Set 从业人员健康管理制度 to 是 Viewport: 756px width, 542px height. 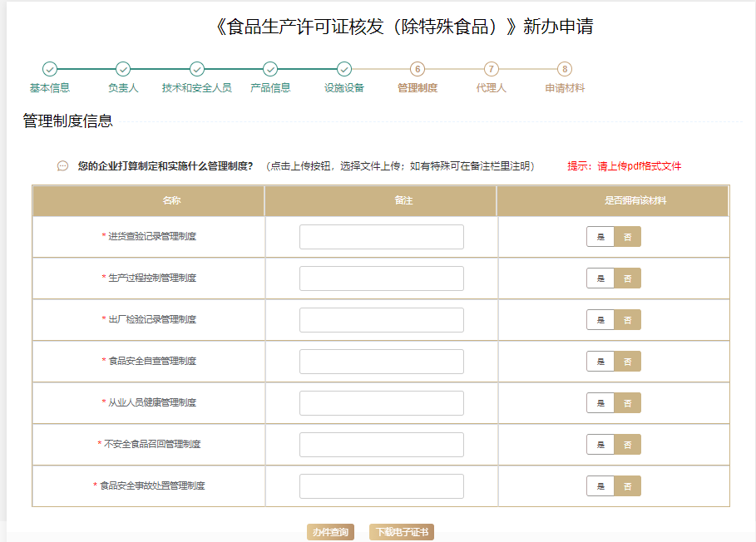coord(600,403)
